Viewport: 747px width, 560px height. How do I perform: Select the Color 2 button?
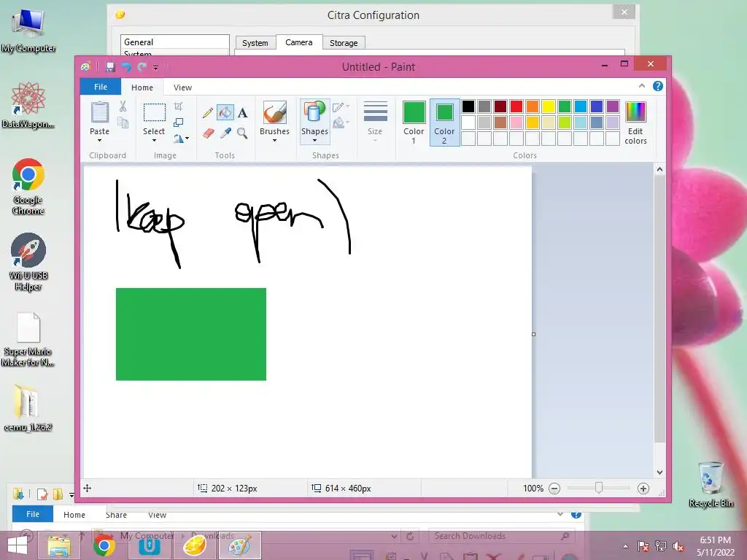click(444, 122)
